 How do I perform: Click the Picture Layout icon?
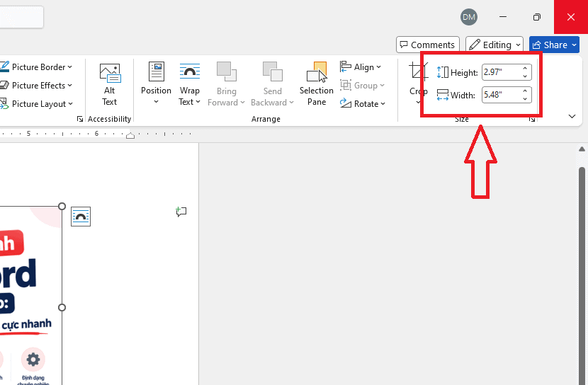[4, 104]
